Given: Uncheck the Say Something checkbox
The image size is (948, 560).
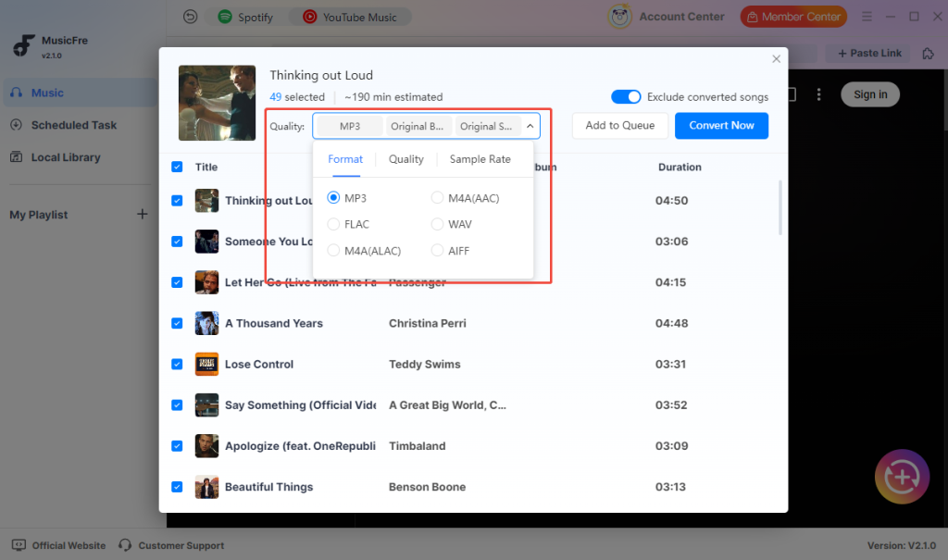Looking at the screenshot, I should (177, 405).
